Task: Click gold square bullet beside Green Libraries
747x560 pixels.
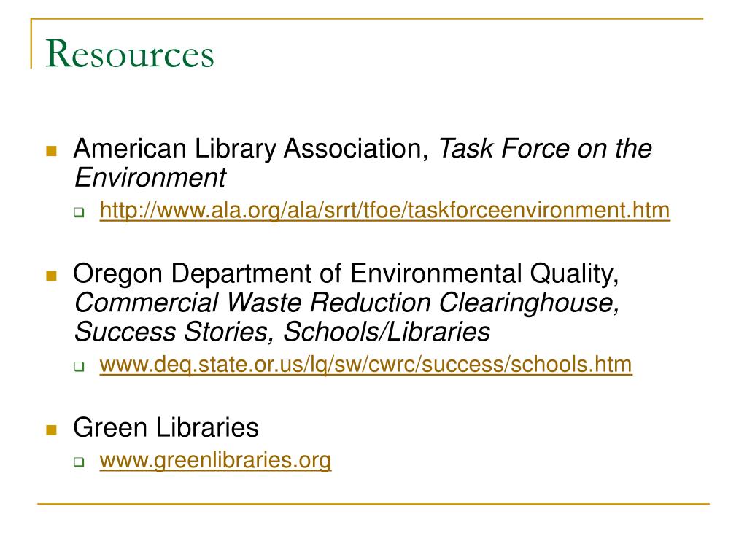Action: (52, 430)
